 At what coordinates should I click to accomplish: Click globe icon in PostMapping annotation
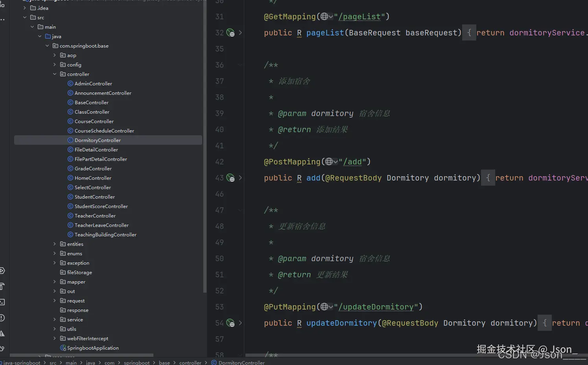click(x=329, y=162)
